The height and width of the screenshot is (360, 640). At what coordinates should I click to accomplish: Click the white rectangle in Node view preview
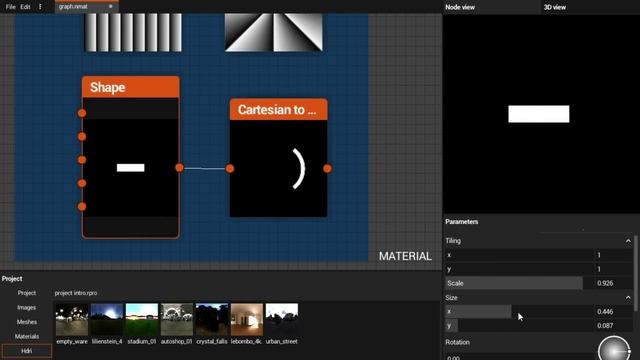click(x=539, y=114)
